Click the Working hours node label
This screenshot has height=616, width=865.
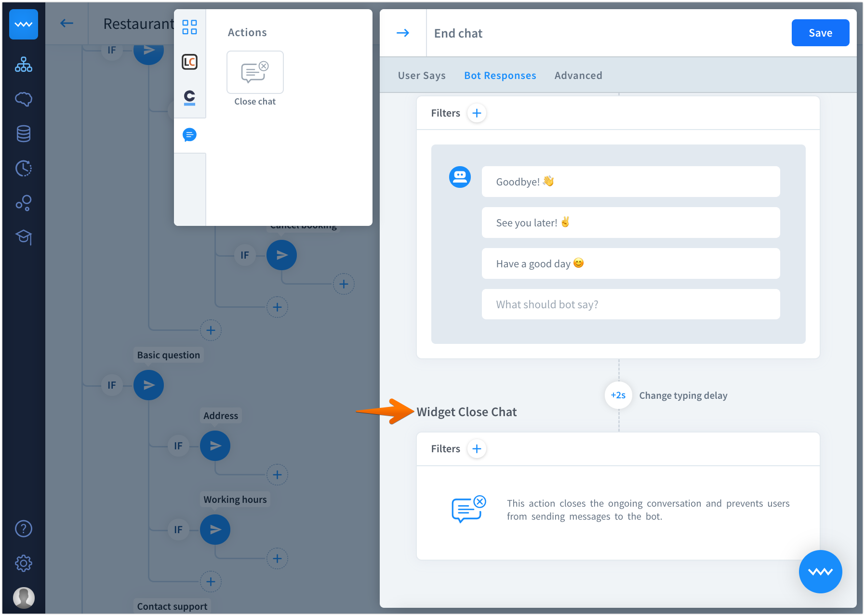(235, 499)
